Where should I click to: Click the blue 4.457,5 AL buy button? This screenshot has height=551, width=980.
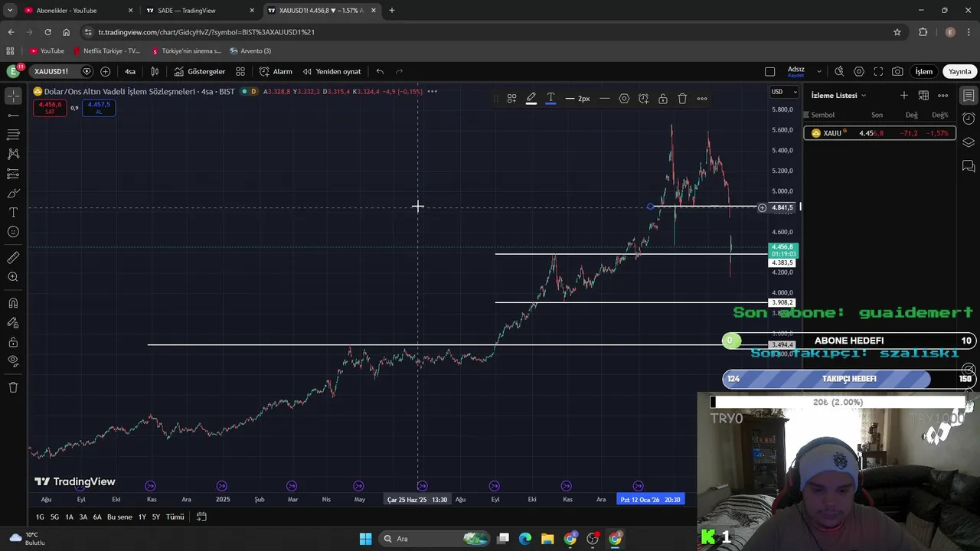coord(99,108)
